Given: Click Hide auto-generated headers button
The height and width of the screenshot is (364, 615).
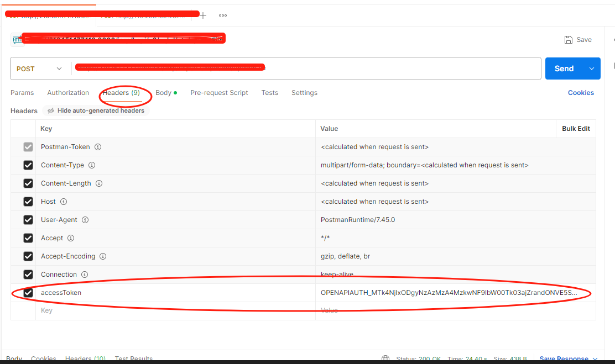Looking at the screenshot, I should tap(96, 111).
